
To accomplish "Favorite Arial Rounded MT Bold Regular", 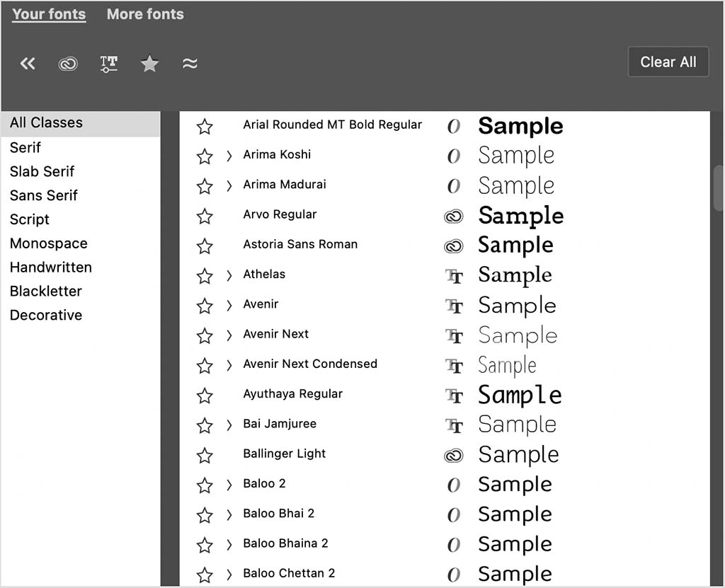I will (205, 126).
